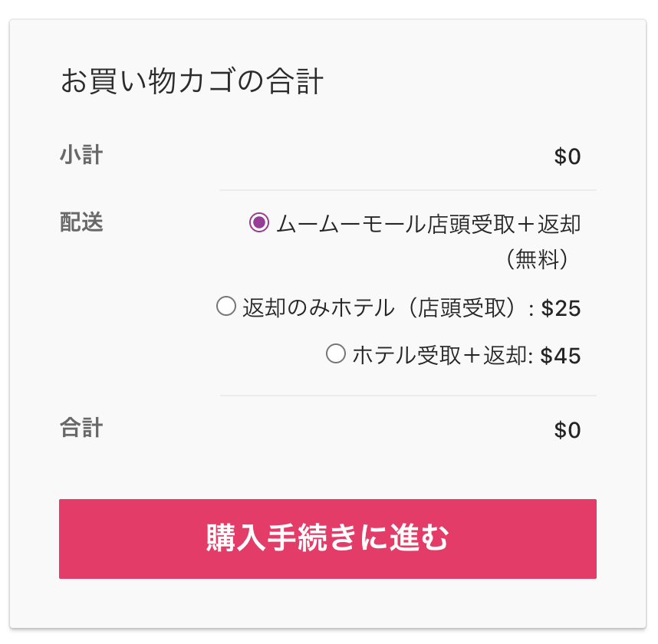658x644 pixels.
Task: Enable the ホテル受取＋返却 radio button circle
Action: [x=336, y=354]
